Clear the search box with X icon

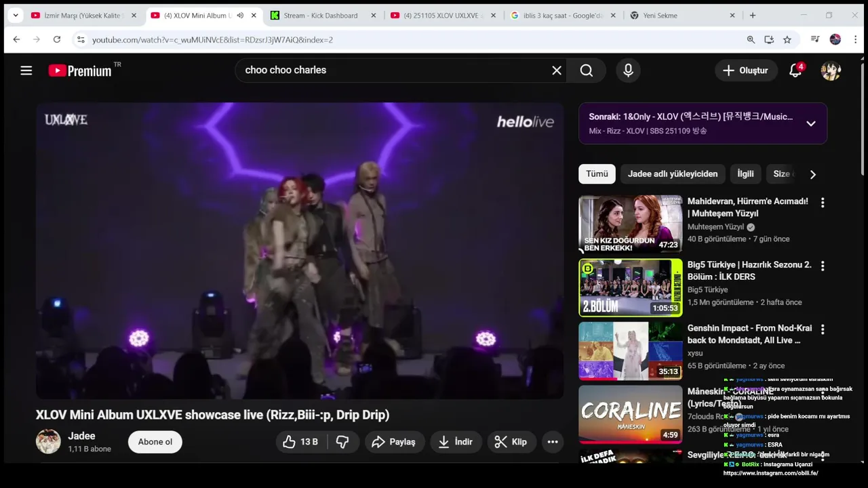(557, 70)
